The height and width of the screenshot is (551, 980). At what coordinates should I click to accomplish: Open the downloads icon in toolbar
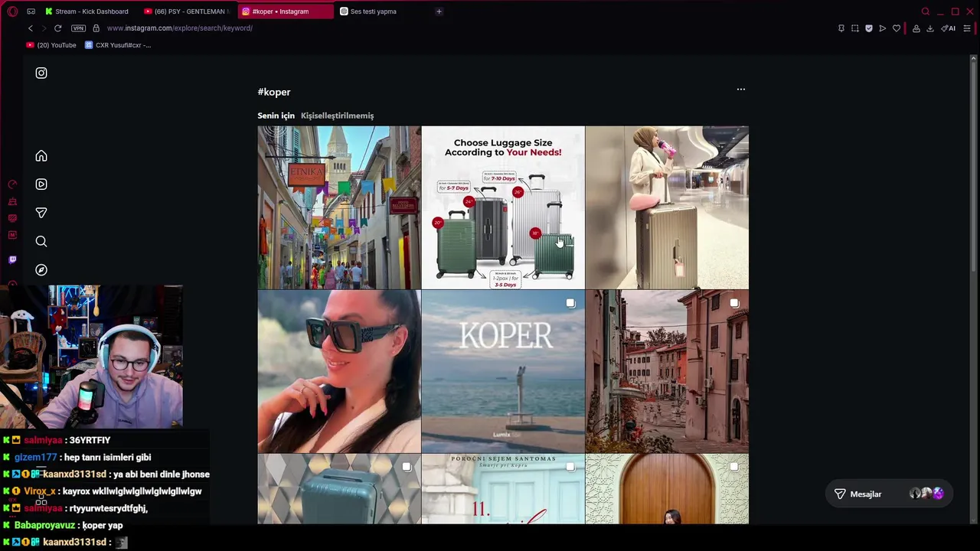pos(929,28)
